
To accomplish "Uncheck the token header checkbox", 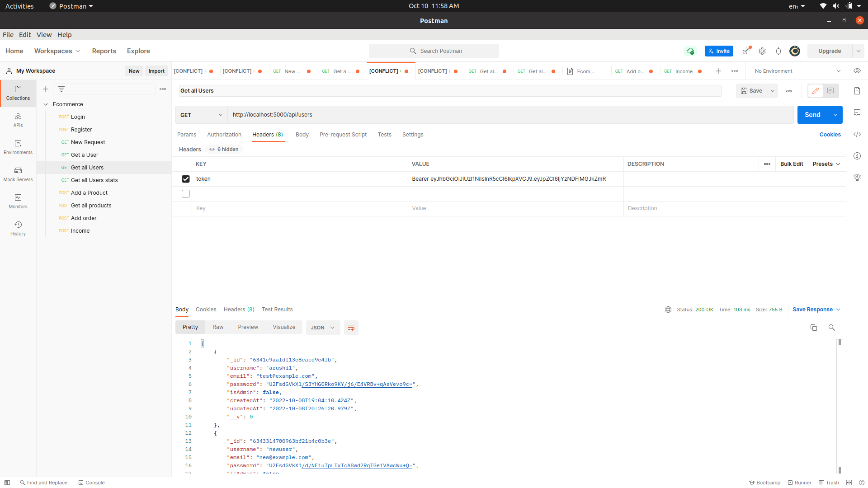I will coord(186,179).
